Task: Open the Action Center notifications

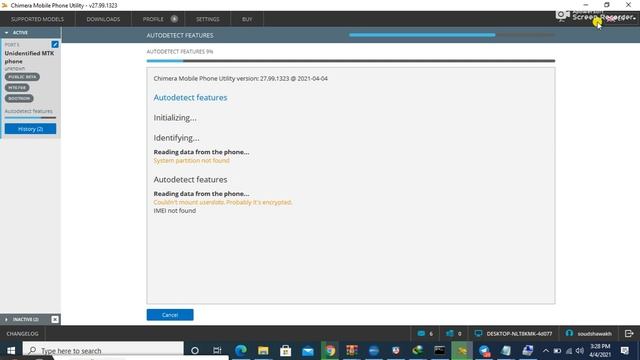Action: coord(624,351)
